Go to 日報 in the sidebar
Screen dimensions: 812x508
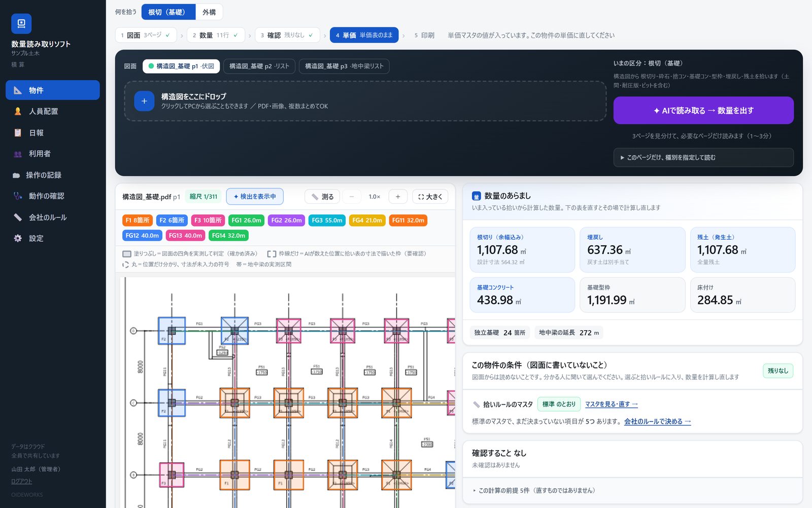coord(53,133)
